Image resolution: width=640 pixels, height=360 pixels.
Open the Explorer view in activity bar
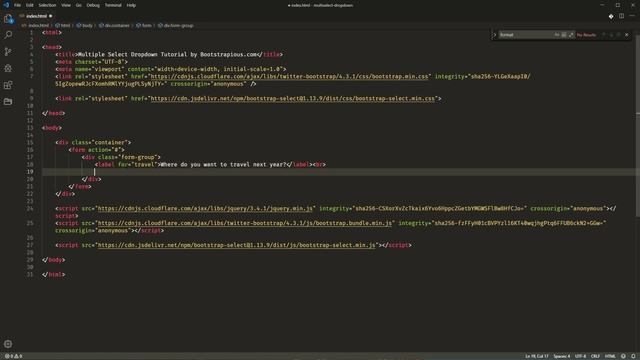coord(8,18)
